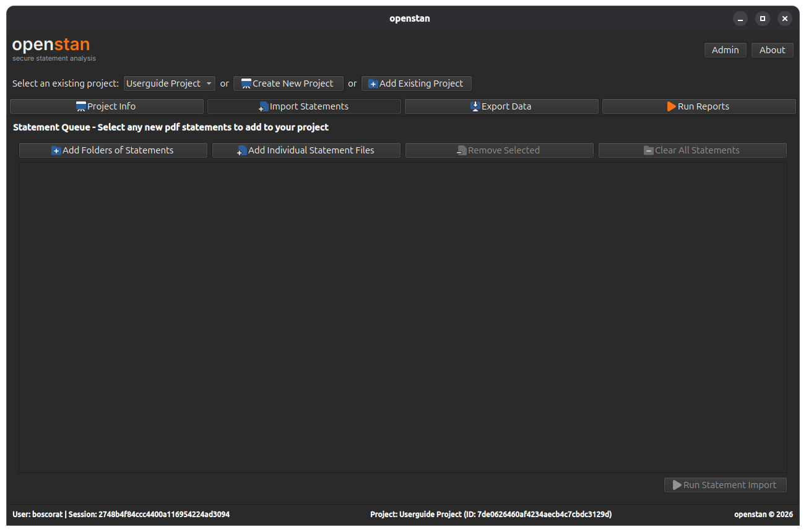This screenshot has width=806, height=532.
Task: Click user and session status text
Action: [121, 514]
